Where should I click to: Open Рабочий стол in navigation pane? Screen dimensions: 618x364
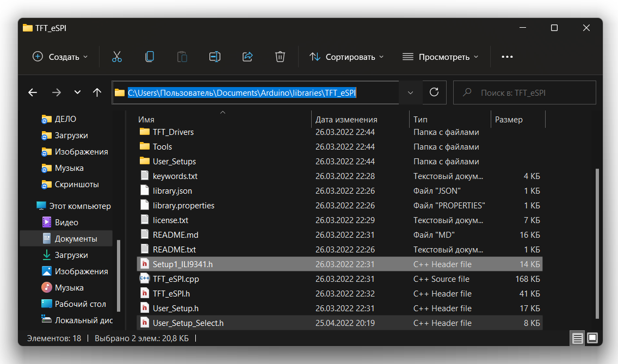point(81,304)
